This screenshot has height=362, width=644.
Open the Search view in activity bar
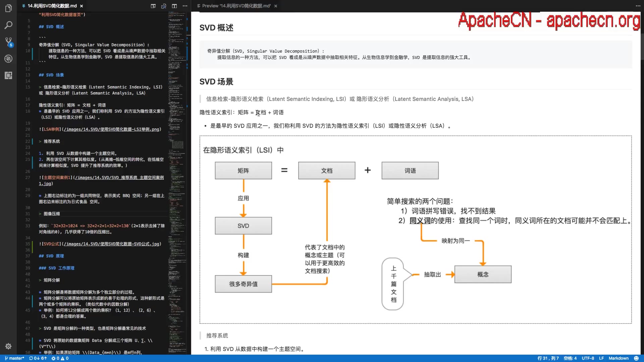click(x=8, y=25)
